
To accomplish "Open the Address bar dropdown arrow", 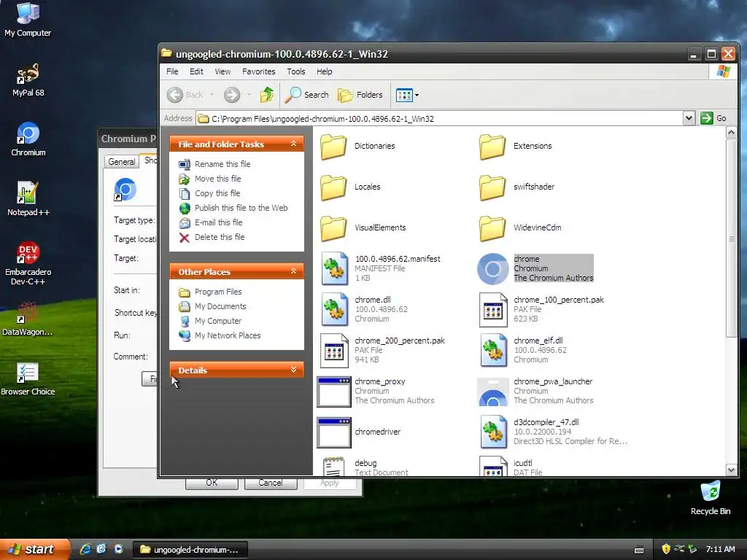I will tap(689, 118).
